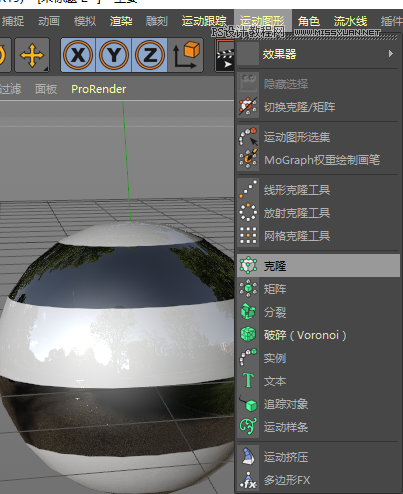Choose 线形克隆工具
Screen dimensions: 403x494
pos(318,190)
